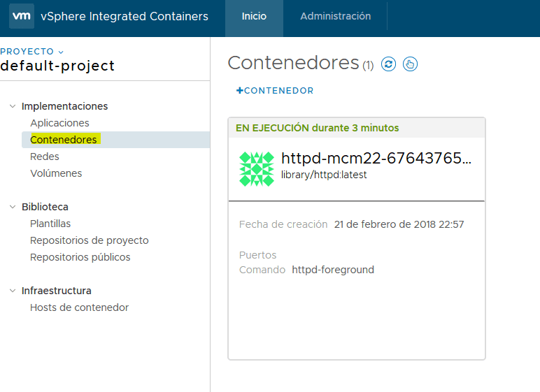Open the httpd-mcm22 container name link
Viewport: 540px width, 392px height.
coord(376,159)
